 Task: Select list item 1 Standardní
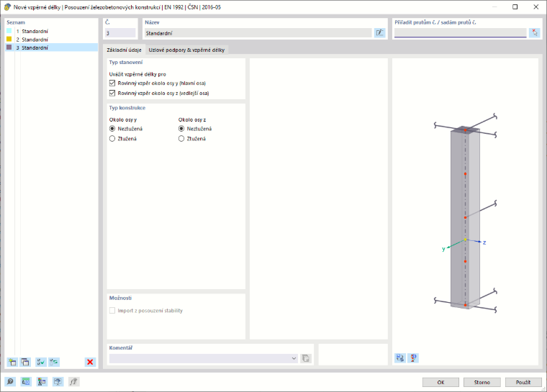[52, 31]
